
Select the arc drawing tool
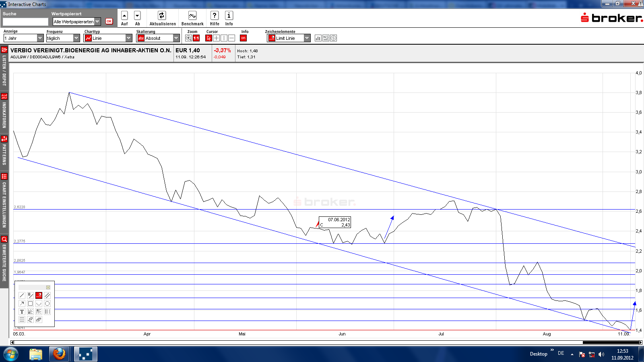(x=39, y=304)
